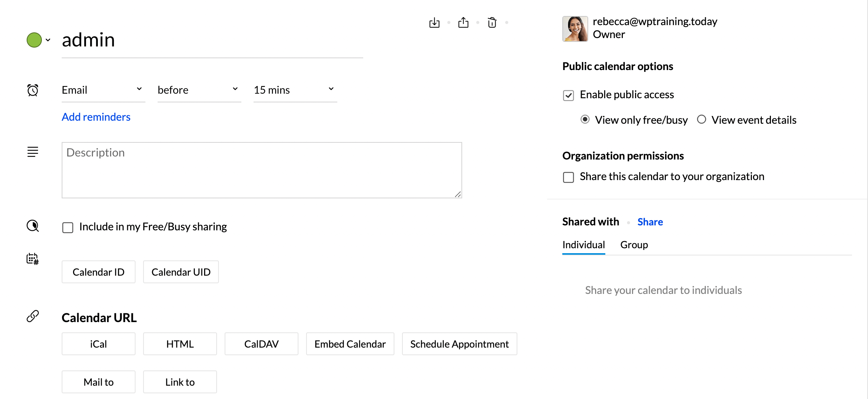Open the Email reminder type dropdown
Viewport: 868px width, 399px height.
click(103, 90)
